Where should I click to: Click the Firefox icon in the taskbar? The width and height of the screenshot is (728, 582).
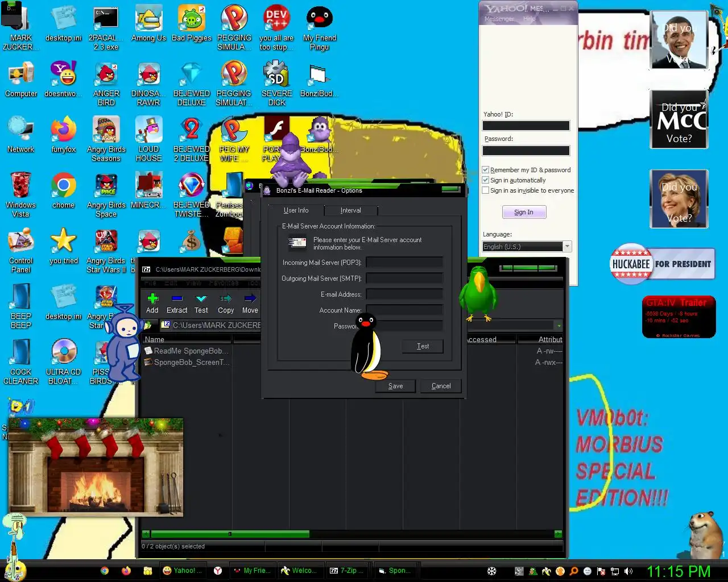point(126,571)
